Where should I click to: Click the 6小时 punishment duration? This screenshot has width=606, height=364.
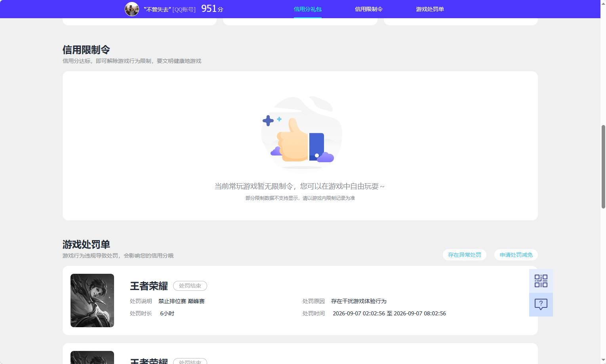coord(167,313)
